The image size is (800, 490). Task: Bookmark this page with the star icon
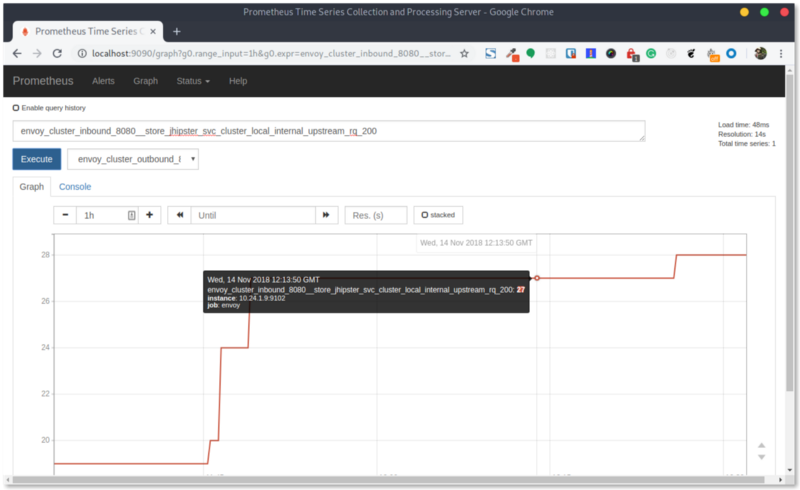464,54
